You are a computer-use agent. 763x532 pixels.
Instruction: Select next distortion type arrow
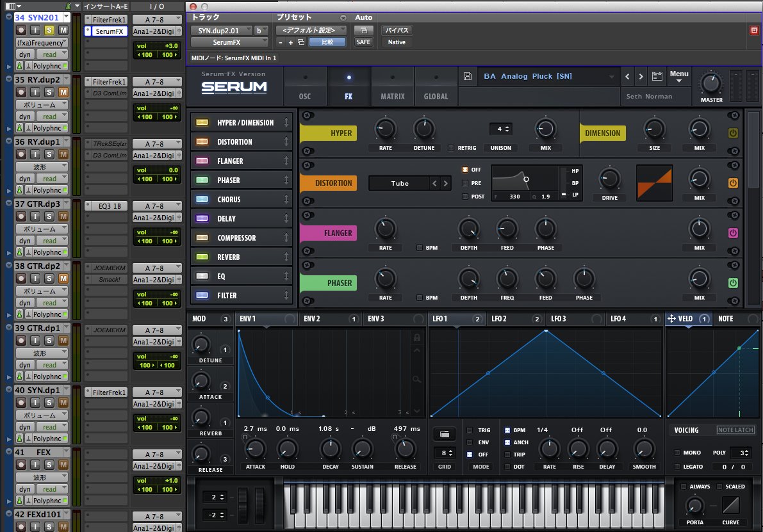445,183
